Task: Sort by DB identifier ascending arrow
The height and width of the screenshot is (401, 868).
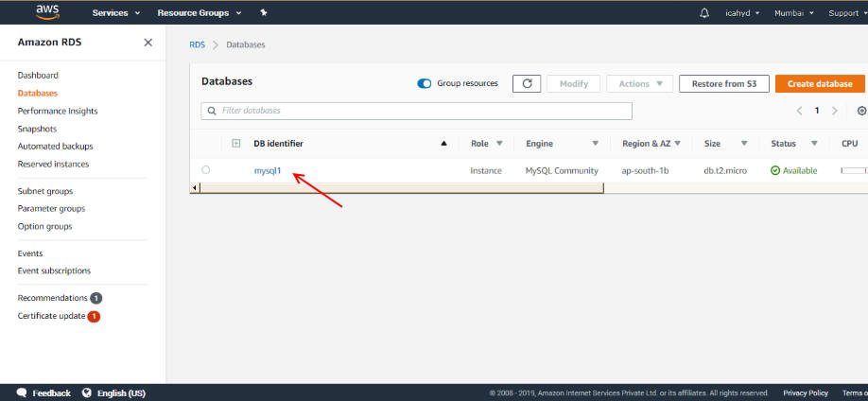Action: (443, 144)
